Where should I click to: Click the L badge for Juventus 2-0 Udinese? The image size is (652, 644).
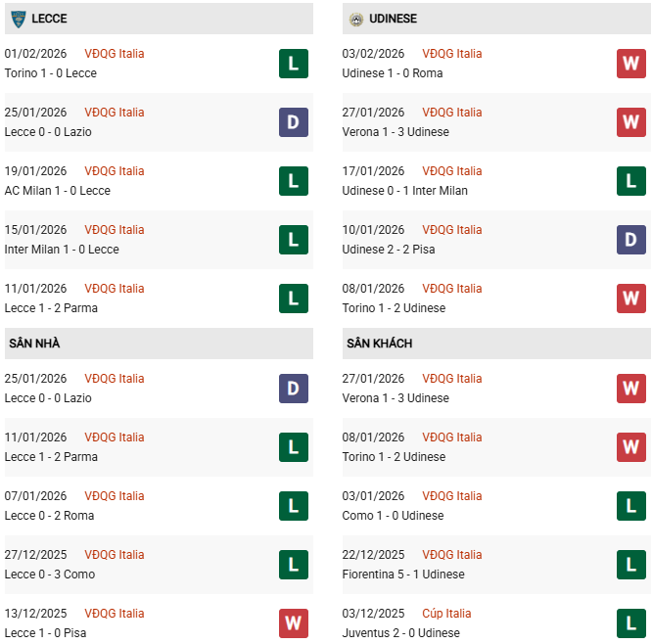point(630,623)
